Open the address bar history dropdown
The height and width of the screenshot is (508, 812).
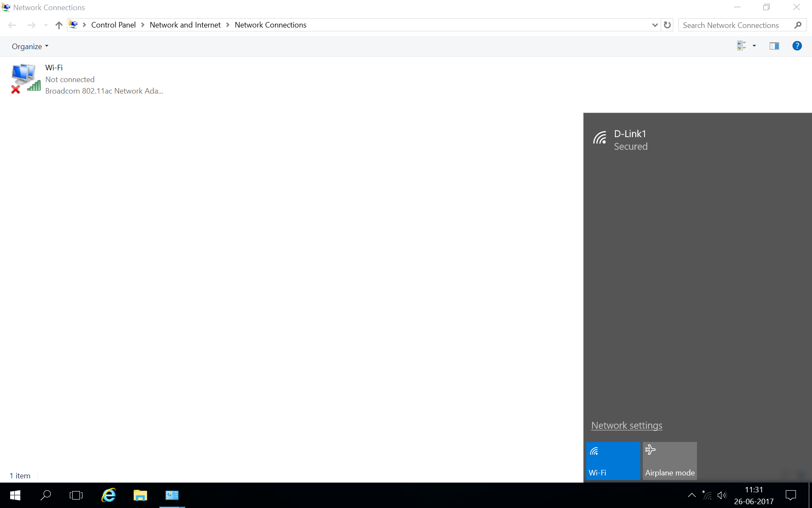[x=655, y=25]
